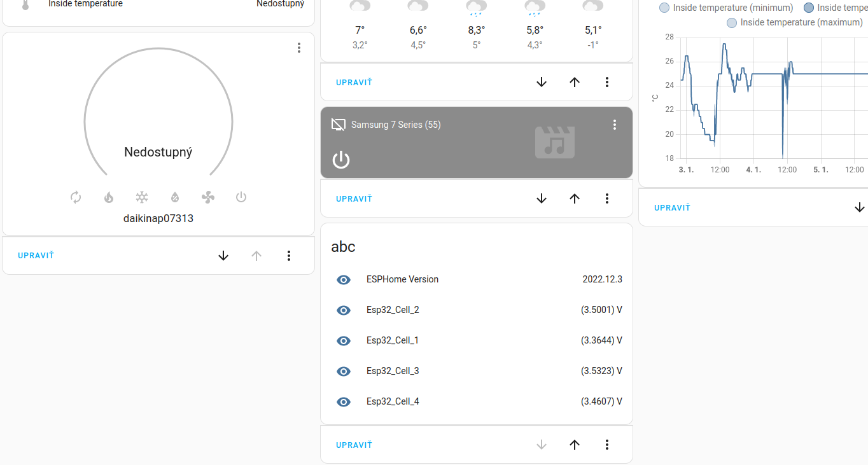The width and height of the screenshot is (868, 465).
Task: Open Esp32_Cell_1 entity details
Action: (477, 340)
